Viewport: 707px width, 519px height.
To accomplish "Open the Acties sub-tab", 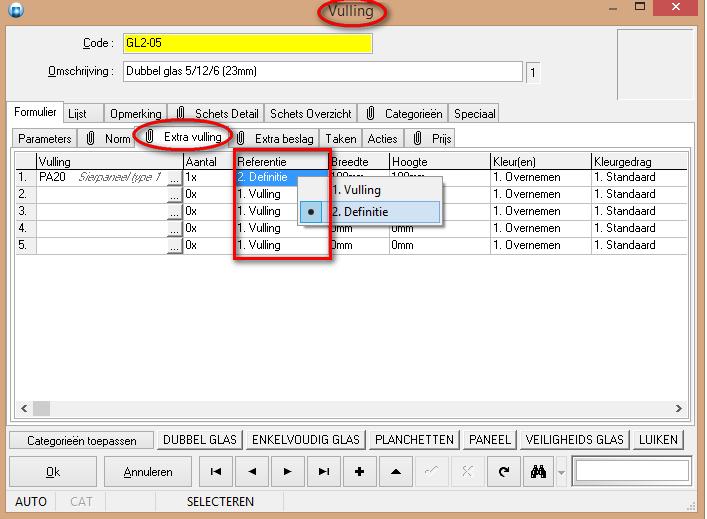I will [x=382, y=138].
